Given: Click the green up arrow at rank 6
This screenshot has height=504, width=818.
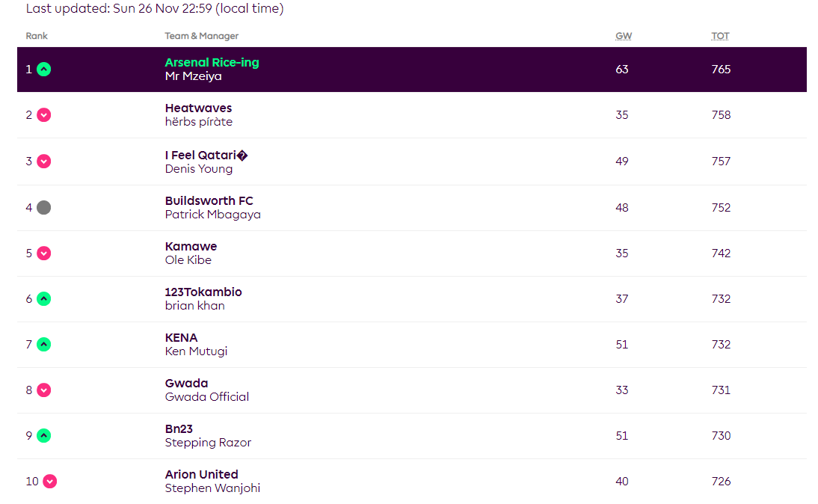Looking at the screenshot, I should (x=44, y=299).
